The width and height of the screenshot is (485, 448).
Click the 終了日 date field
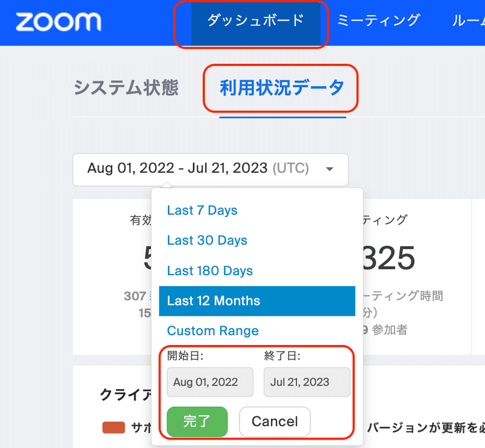pos(307,382)
